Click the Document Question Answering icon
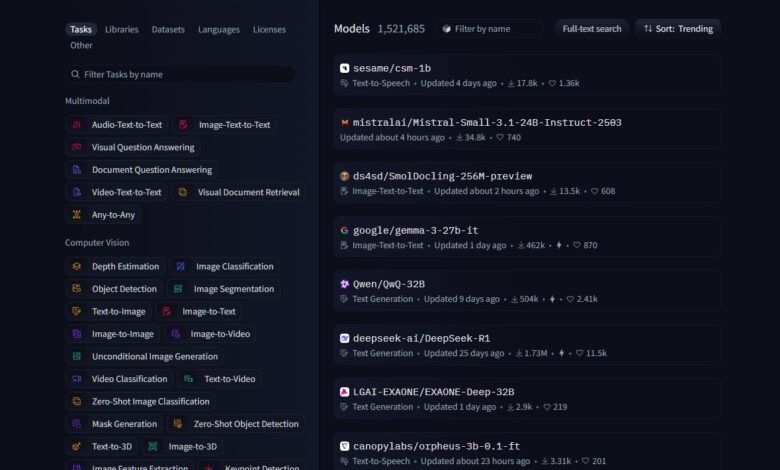Viewport: 780px width, 470px height. pos(77,170)
